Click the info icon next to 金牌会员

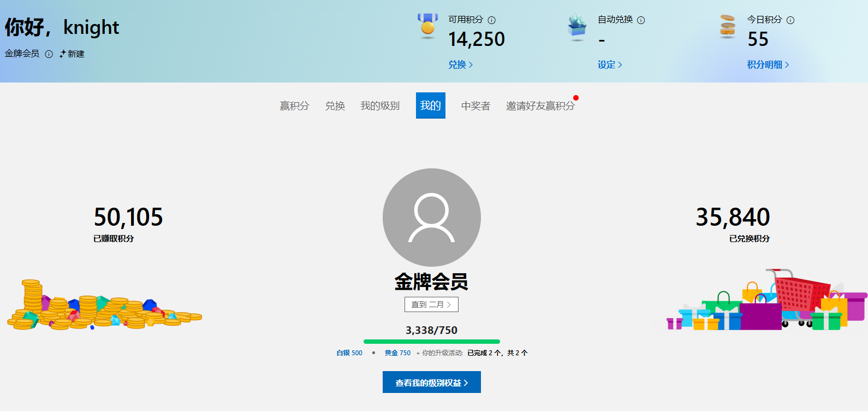[49, 54]
